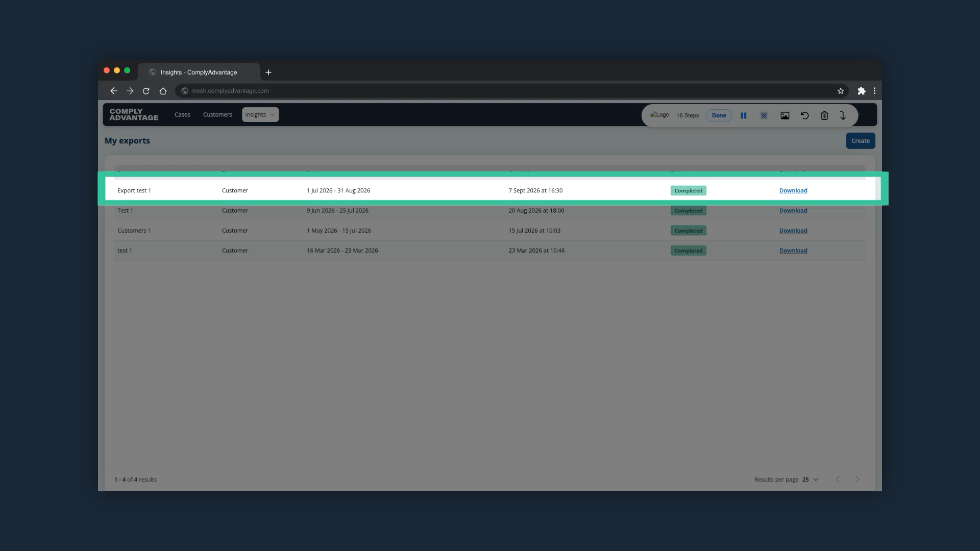Go to the previous results page
Image resolution: width=980 pixels, height=551 pixels.
(838, 480)
